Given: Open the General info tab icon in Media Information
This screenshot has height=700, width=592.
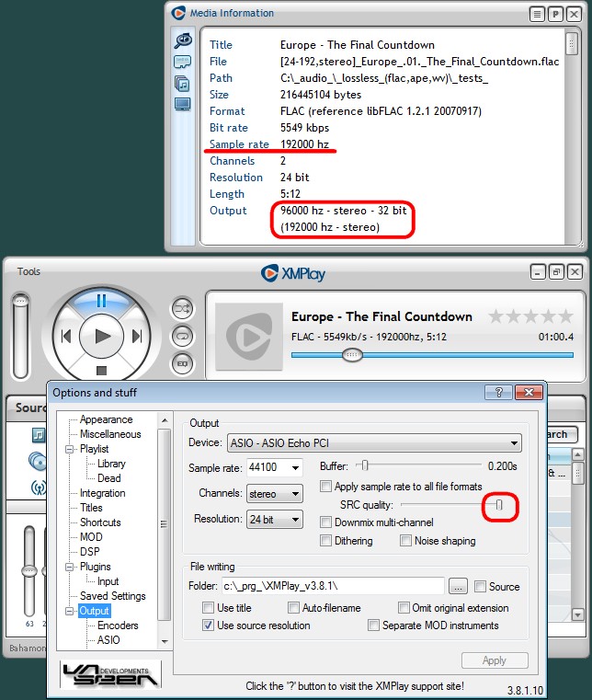Looking at the screenshot, I should (x=183, y=40).
